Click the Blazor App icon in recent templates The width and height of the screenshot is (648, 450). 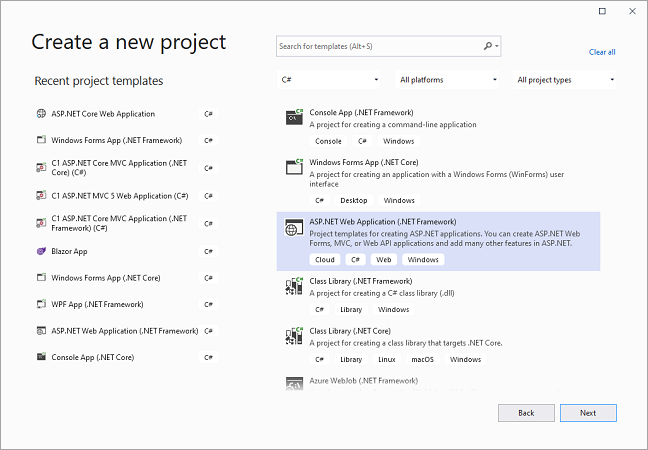[41, 251]
